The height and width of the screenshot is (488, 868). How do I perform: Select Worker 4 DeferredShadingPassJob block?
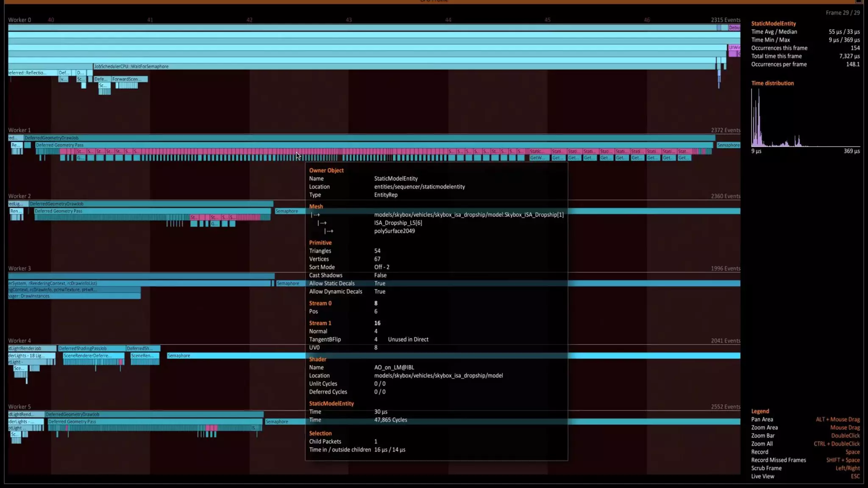[x=91, y=348]
